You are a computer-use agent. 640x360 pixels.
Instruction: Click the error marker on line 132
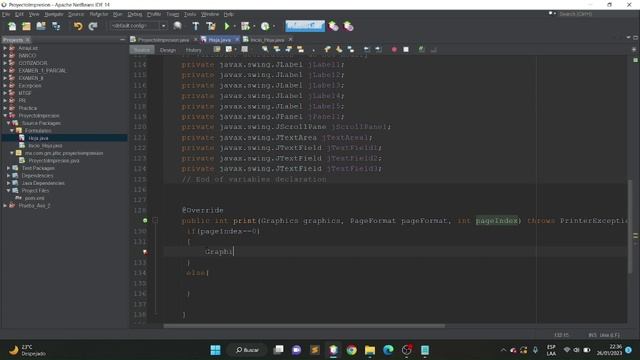click(145, 252)
